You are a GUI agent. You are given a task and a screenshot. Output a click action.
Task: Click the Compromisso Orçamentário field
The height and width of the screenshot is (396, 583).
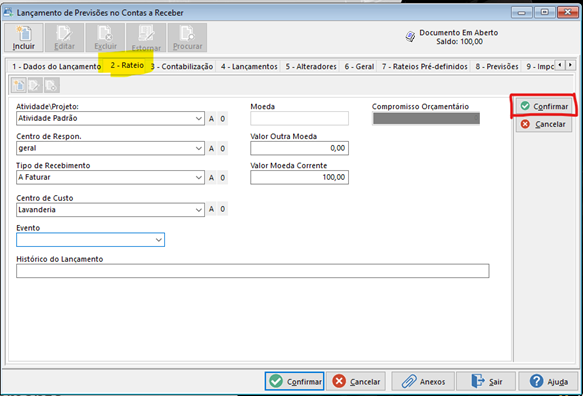tap(426, 119)
